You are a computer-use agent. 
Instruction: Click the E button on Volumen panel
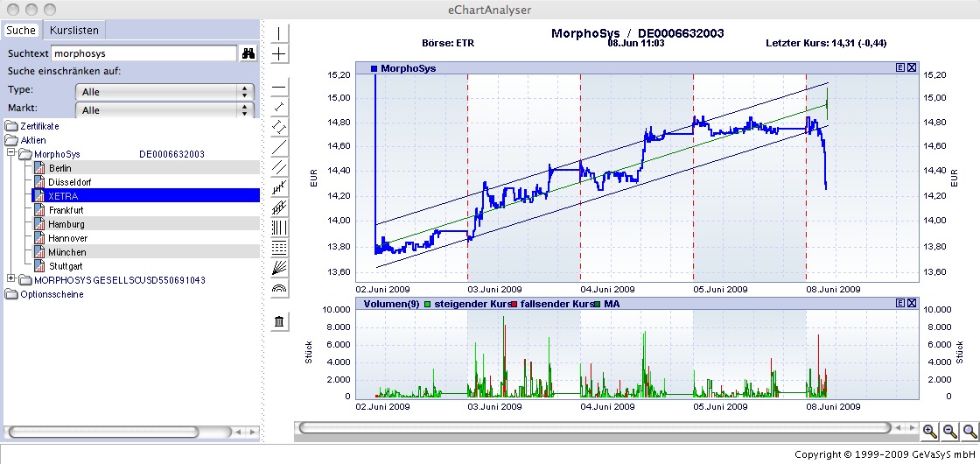point(900,303)
